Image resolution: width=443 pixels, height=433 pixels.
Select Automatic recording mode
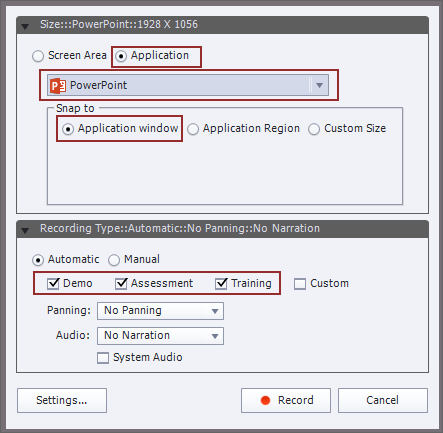click(x=38, y=260)
